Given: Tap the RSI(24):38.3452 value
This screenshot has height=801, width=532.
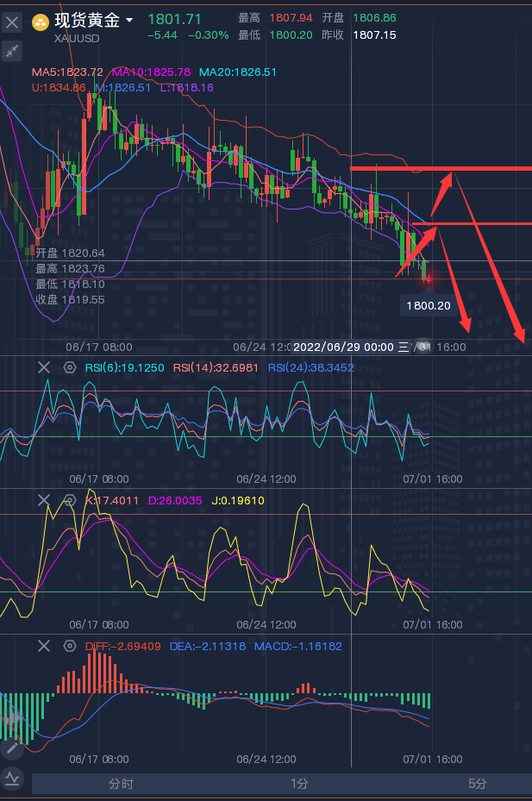Looking at the screenshot, I should pos(310,368).
